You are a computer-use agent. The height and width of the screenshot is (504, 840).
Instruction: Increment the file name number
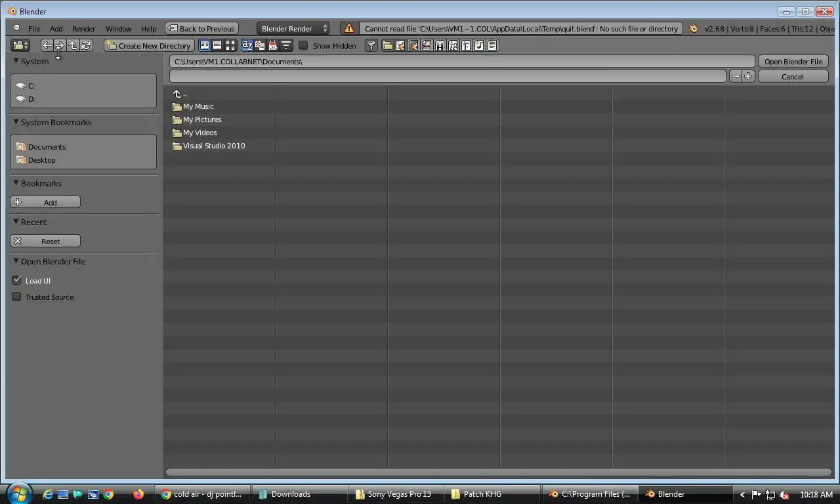[748, 76]
